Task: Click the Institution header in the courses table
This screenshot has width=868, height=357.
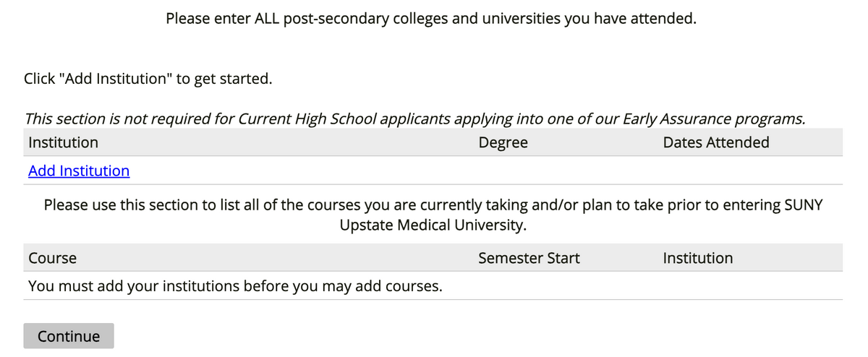Action: tap(697, 258)
